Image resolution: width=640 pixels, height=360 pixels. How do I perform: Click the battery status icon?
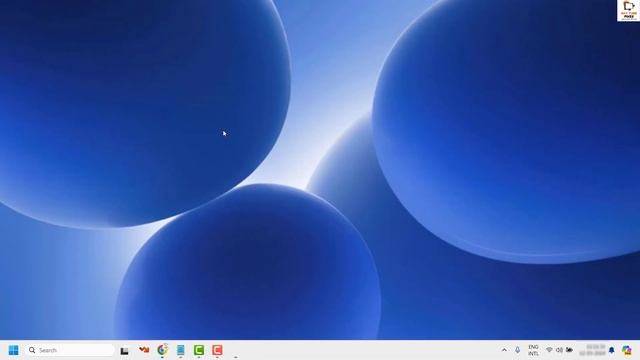pyautogui.click(x=569, y=350)
